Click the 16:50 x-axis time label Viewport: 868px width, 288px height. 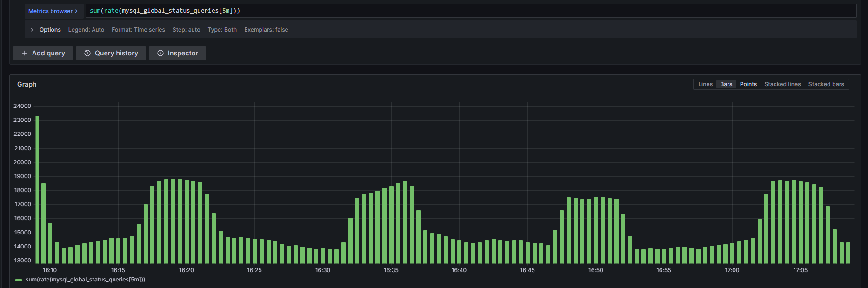[x=595, y=270]
